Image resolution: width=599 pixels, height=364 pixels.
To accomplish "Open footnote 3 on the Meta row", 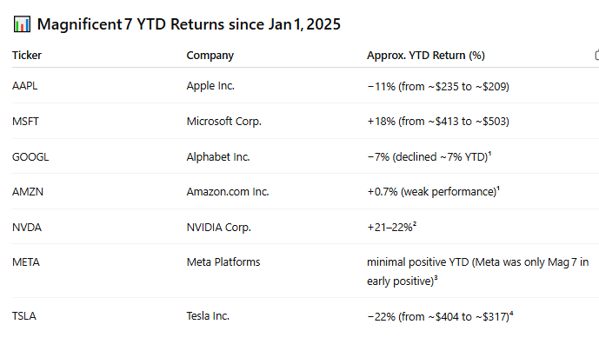I will point(435,279).
